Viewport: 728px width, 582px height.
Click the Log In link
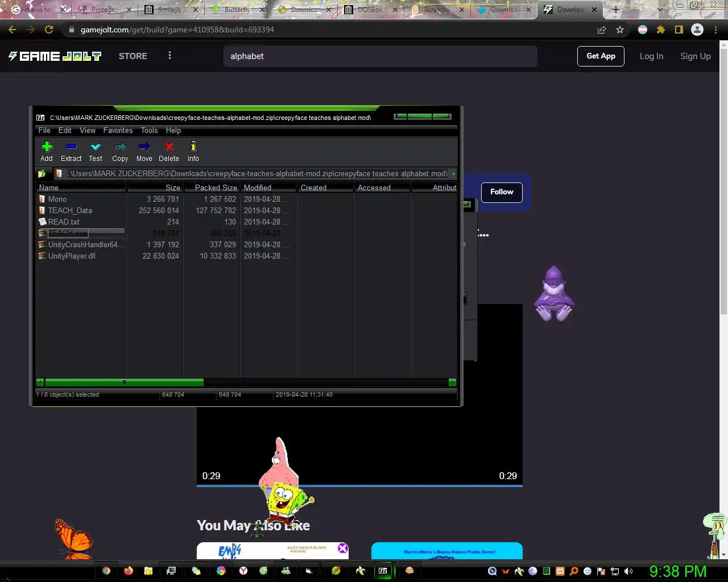pyautogui.click(x=651, y=56)
